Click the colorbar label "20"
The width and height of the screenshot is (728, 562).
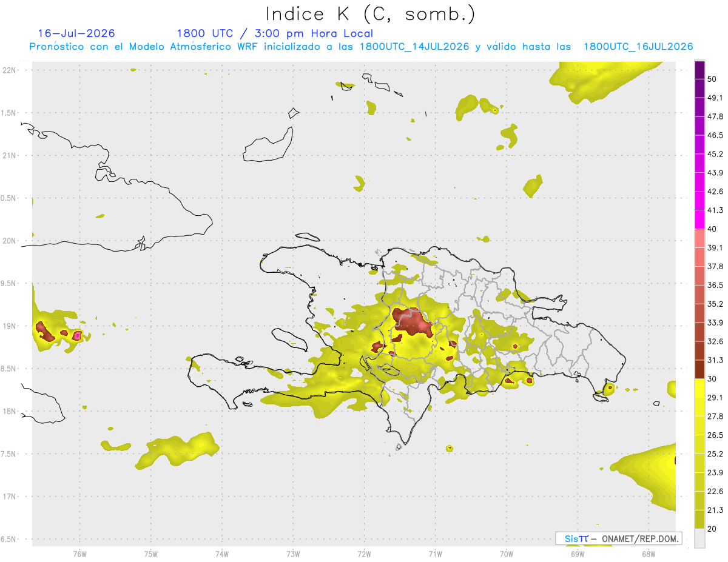[713, 529]
